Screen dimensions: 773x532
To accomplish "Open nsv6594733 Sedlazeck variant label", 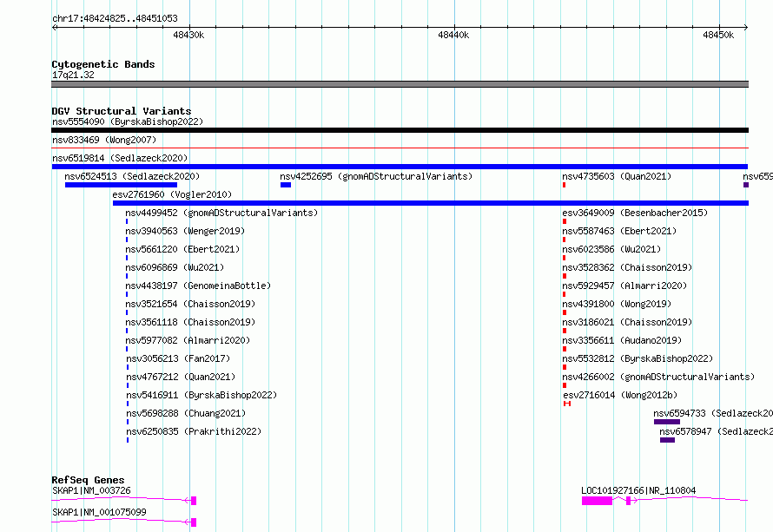I will click(x=713, y=413).
